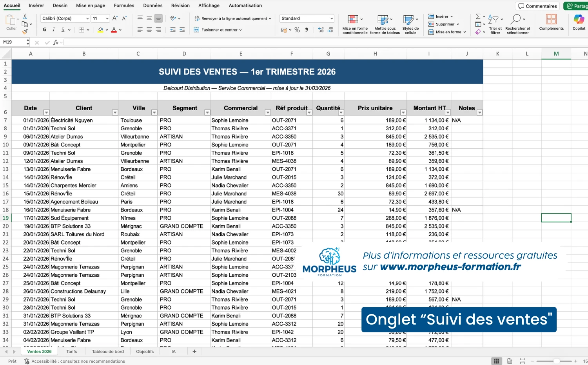Viewport: 588px width, 365px height.
Task: Open the Prix unitaire filter arrow
Action: [403, 113]
